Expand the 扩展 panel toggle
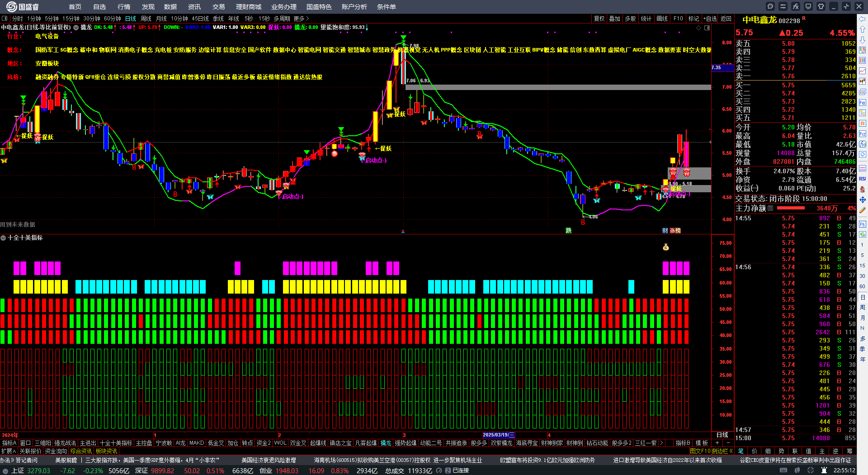868x475 pixels. [x=8, y=451]
